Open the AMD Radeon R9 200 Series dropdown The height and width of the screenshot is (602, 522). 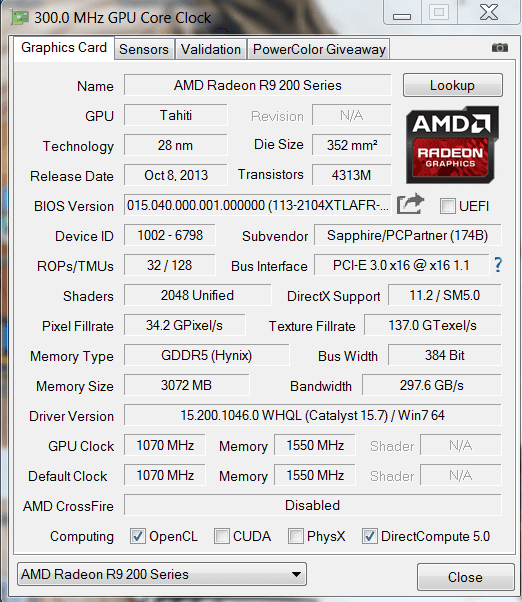pos(162,574)
